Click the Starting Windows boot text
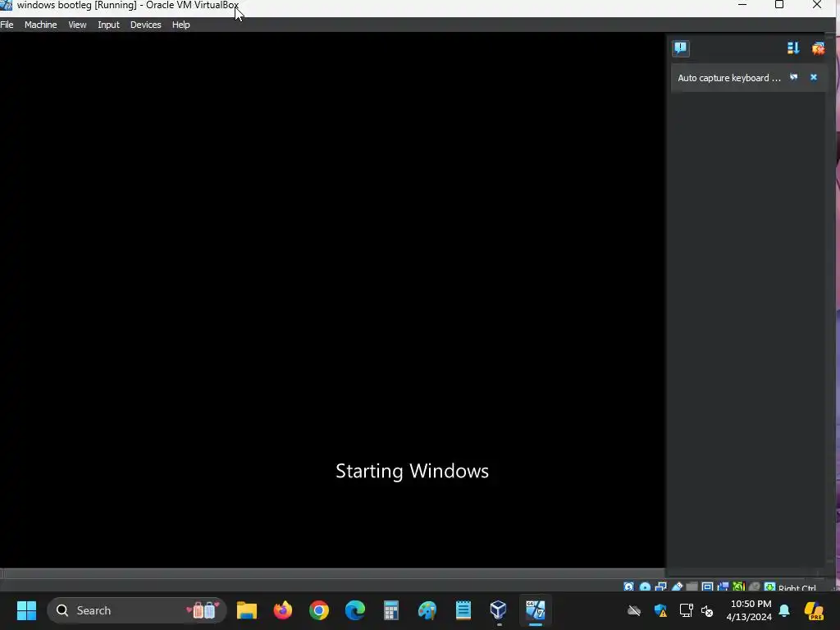Screen dimensions: 840x630 pos(412,471)
